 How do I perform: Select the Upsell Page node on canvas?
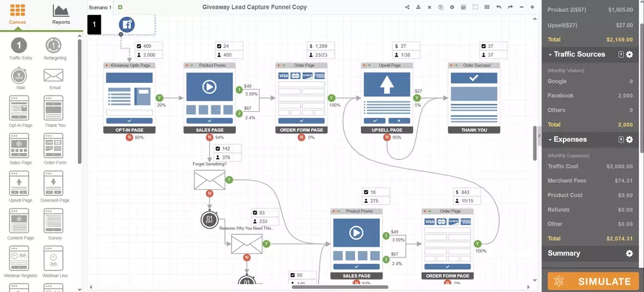click(x=387, y=98)
